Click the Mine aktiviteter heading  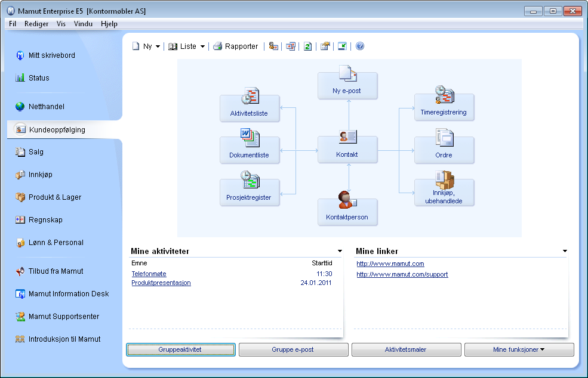tap(160, 251)
